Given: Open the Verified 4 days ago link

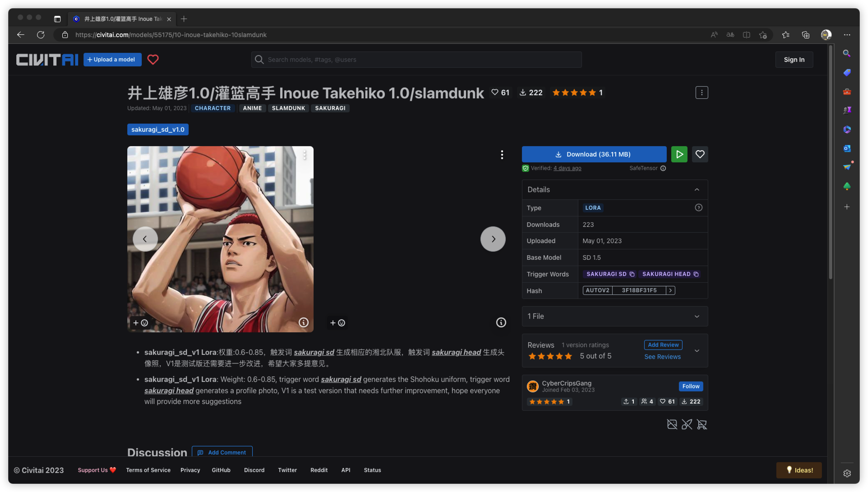Looking at the screenshot, I should [x=567, y=168].
